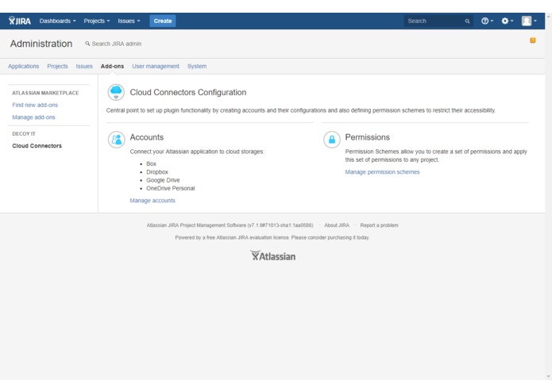Click the Search JIRA admin magnifier icon
The height and width of the screenshot is (392, 552).
click(87, 44)
